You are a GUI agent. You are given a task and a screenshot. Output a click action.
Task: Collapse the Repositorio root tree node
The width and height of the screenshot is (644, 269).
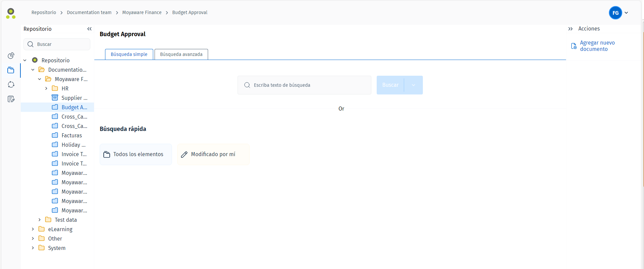25,60
